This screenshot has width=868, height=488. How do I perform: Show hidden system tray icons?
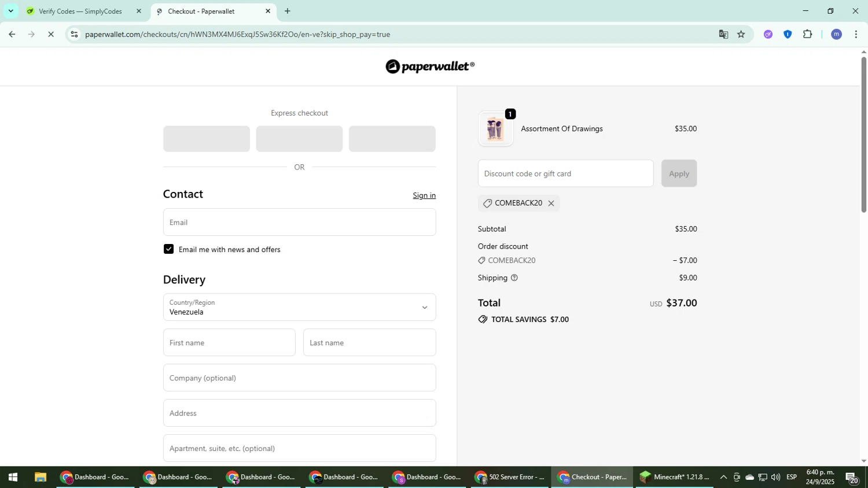723,478
